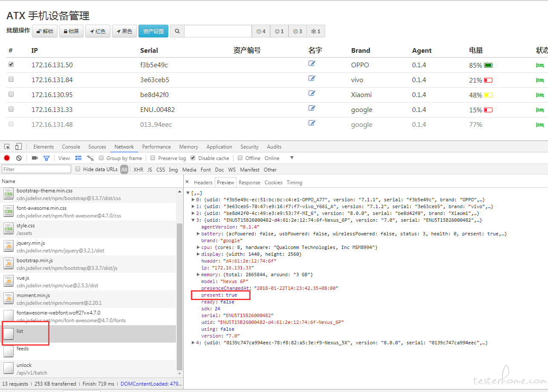Open the Headers tab of request
Viewport: 548px width, 392px height.
pos(203,183)
